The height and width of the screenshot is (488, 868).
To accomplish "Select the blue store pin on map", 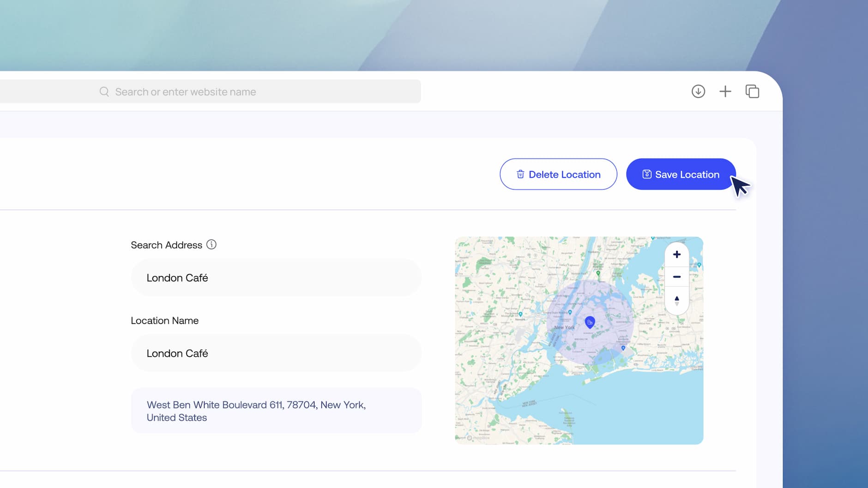I will [590, 322].
